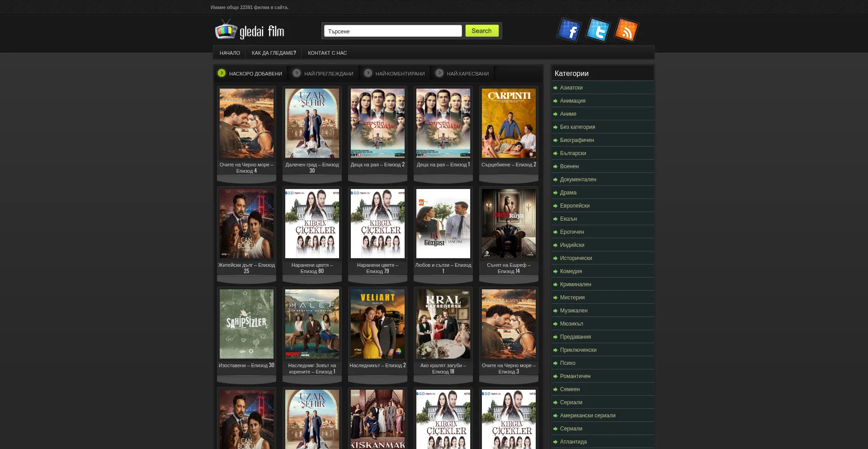
Task: Open 'Очите на Черно море – Епизод 4' link
Action: pos(246,168)
